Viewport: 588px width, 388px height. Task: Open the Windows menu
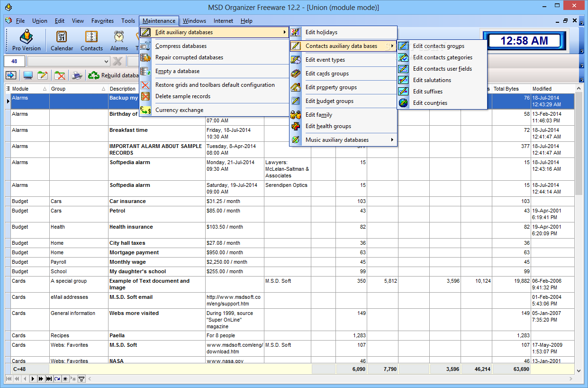tap(194, 21)
